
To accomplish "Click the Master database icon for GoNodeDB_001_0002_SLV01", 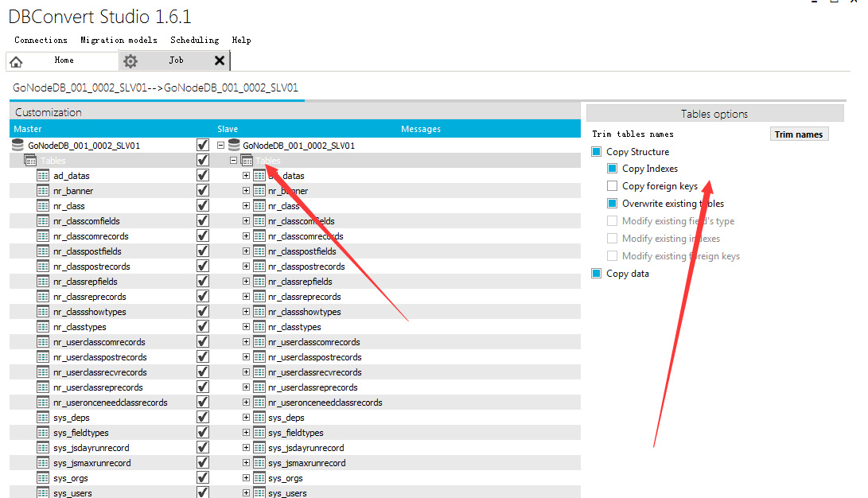I will coord(18,145).
